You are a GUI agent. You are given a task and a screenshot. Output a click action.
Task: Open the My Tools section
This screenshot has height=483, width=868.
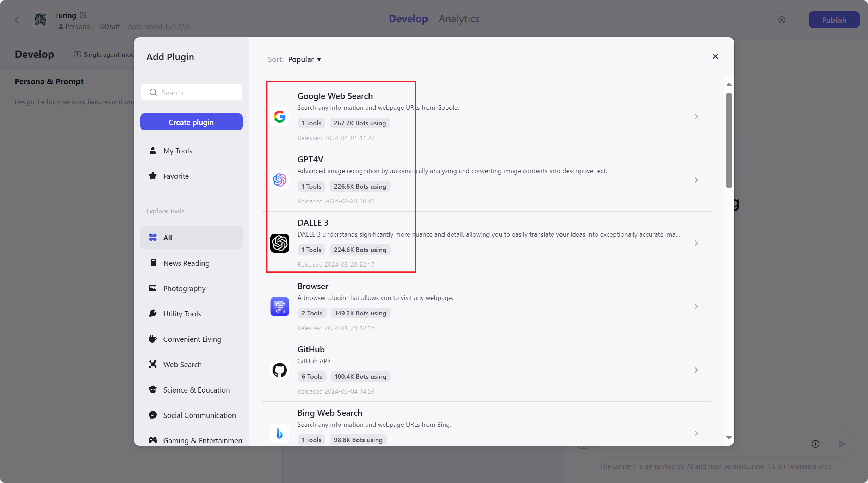[x=178, y=151]
